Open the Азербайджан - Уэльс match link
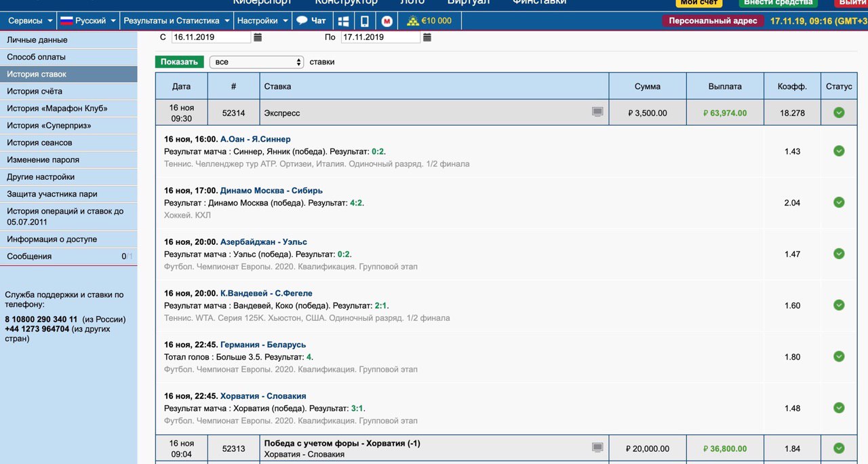The height and width of the screenshot is (464, 868). click(263, 242)
